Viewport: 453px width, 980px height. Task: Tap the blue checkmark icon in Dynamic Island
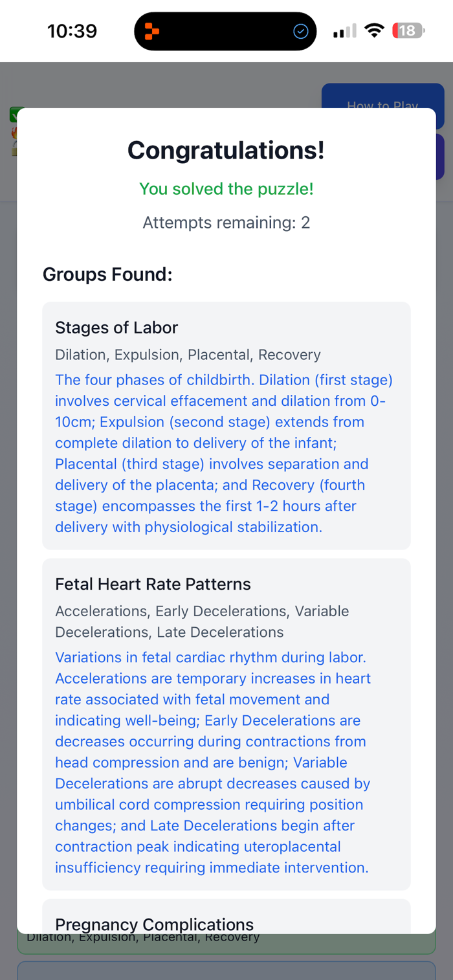click(300, 31)
